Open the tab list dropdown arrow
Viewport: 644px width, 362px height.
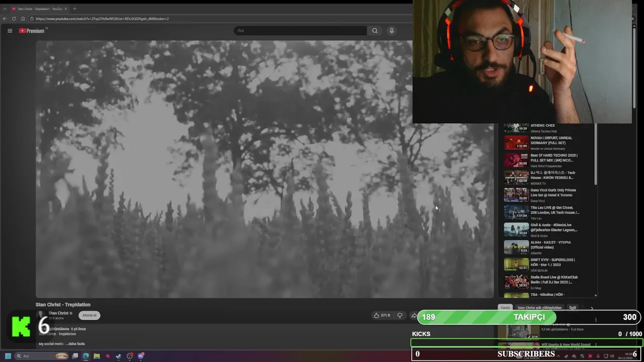(x=5, y=9)
